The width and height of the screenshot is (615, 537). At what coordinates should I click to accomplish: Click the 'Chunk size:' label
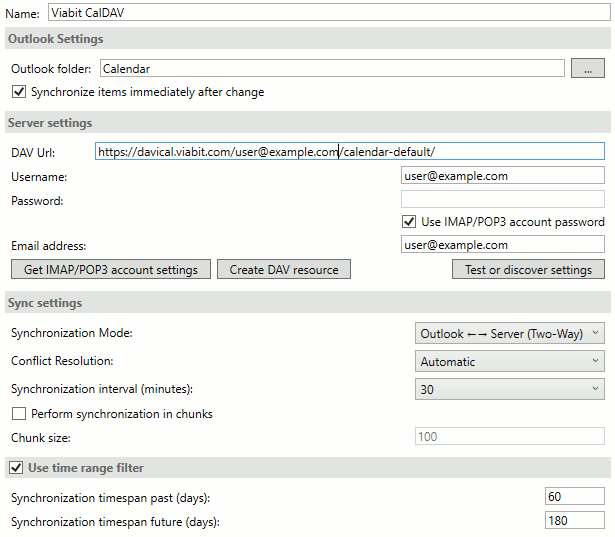(x=41, y=437)
